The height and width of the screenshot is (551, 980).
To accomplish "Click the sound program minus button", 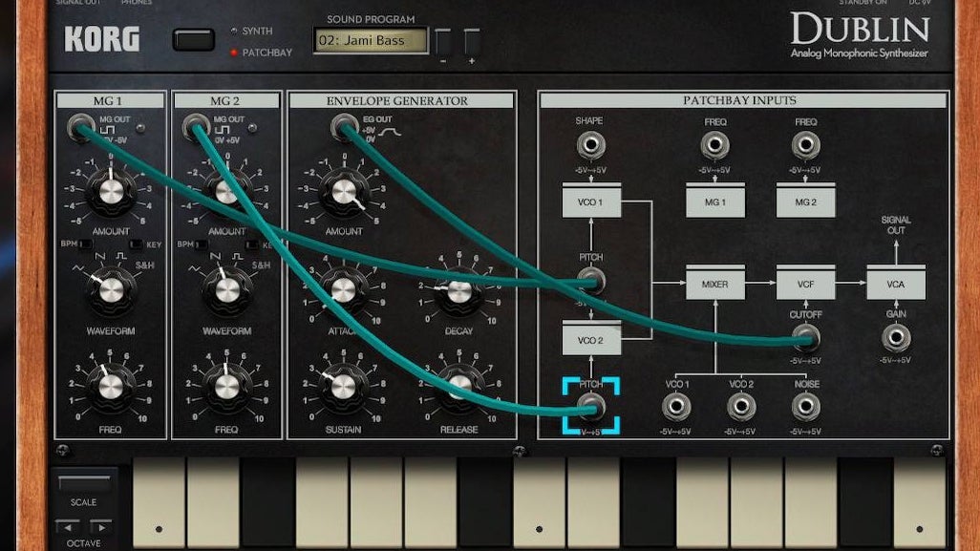I will [x=443, y=42].
